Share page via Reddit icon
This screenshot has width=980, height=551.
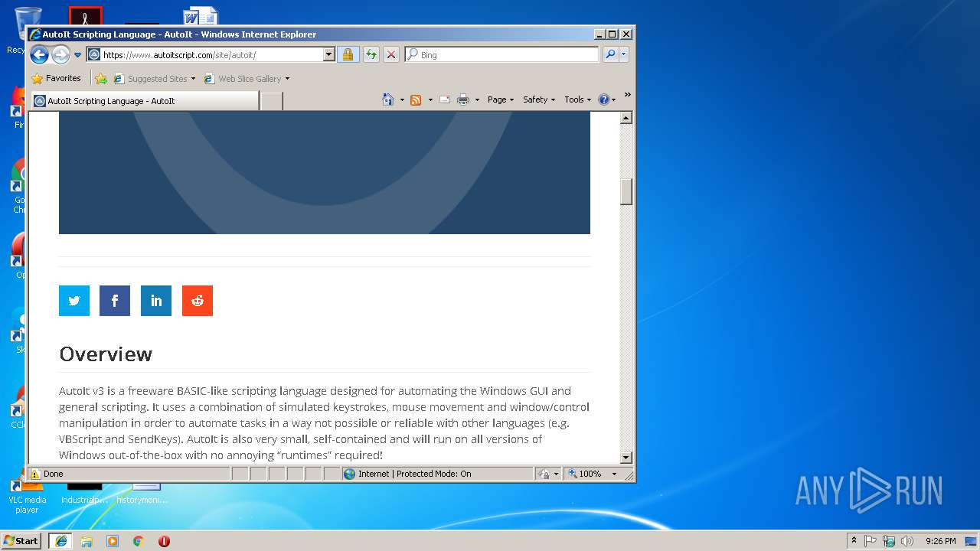pyautogui.click(x=198, y=301)
